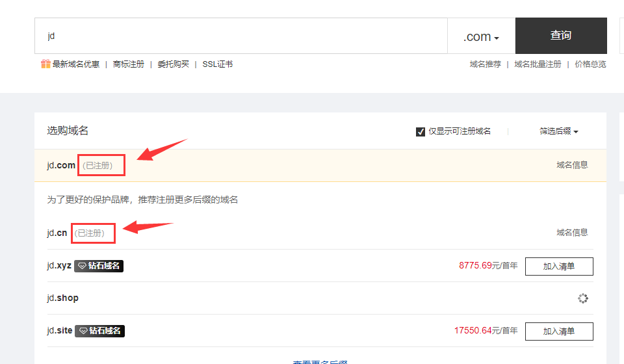Viewport: 624px width, 364px height.
Task: Expand the 筛选后缀 filter dropdown
Action: click(x=558, y=131)
